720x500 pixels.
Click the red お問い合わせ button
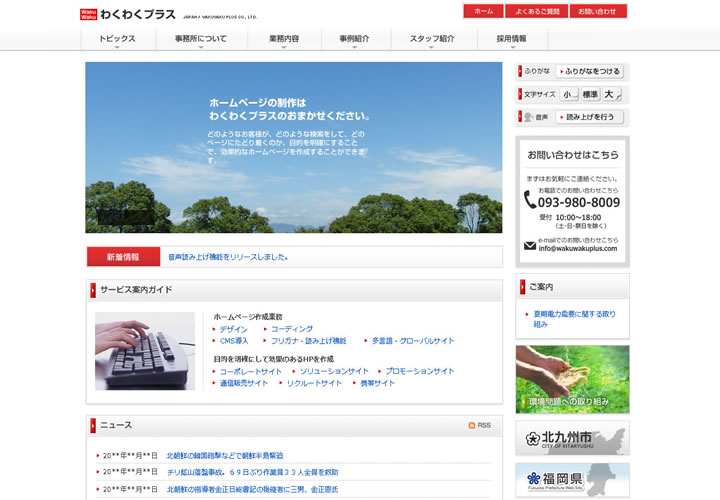(x=598, y=11)
